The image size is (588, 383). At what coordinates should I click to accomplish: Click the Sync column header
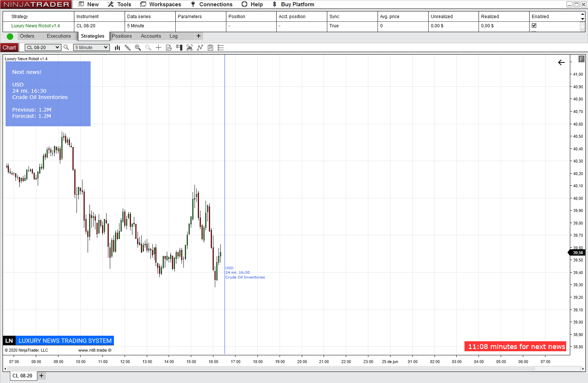pos(352,17)
